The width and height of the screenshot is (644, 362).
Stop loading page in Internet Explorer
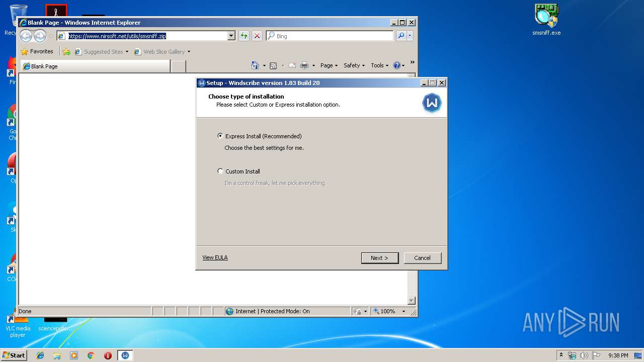[x=257, y=36]
